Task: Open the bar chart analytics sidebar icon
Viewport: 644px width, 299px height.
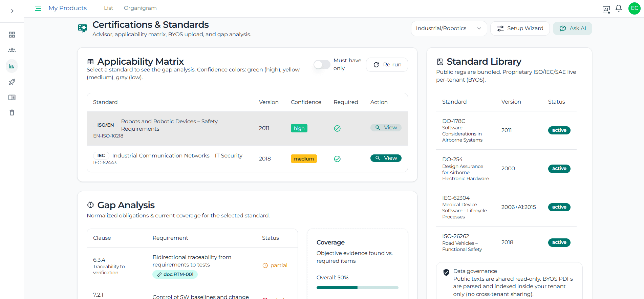Action: coord(12,66)
